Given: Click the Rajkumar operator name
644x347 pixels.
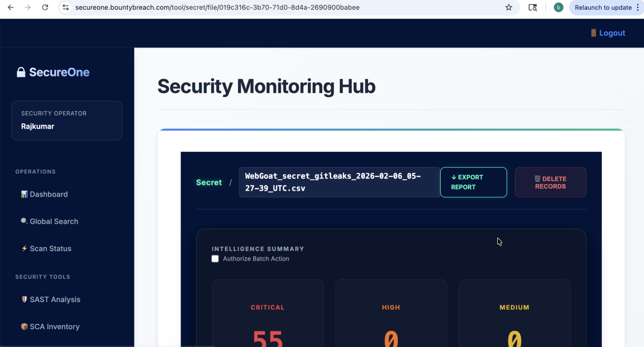Looking at the screenshot, I should (x=37, y=126).
